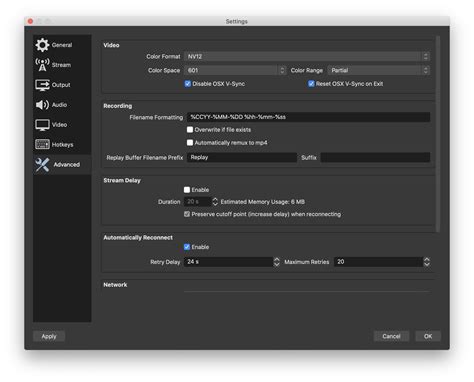
Task: Click the Duration 20 s field
Action: [x=198, y=202]
